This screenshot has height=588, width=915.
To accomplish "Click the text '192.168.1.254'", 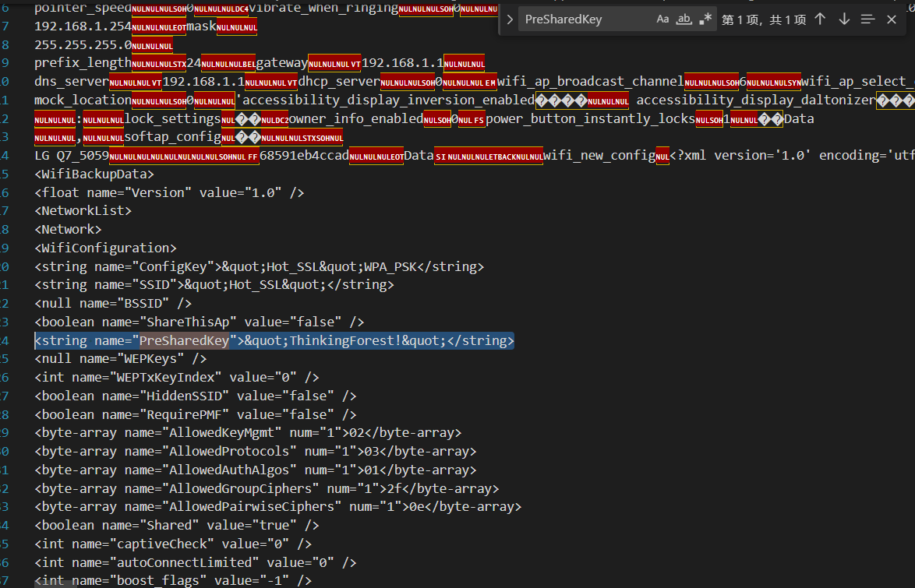I will point(83,26).
